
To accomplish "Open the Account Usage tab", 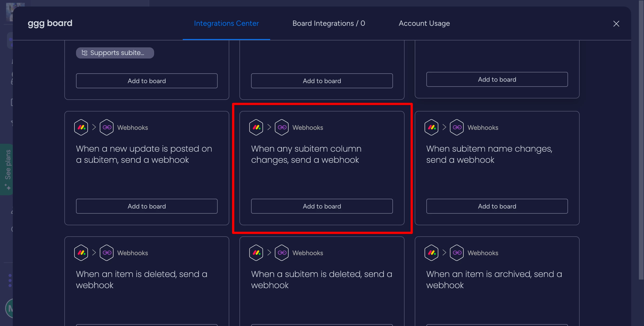I will (424, 23).
